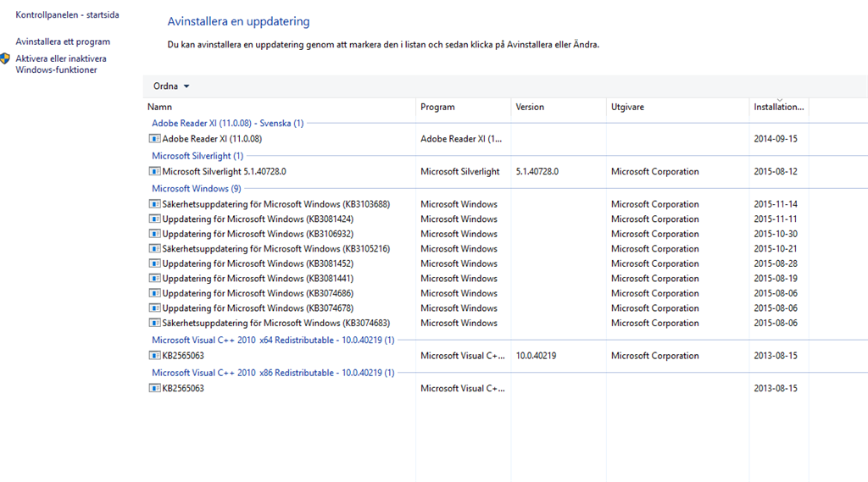This screenshot has width=868, height=482.
Task: Click icon of KB2565063 under x86 Redistributable
Action: point(154,388)
